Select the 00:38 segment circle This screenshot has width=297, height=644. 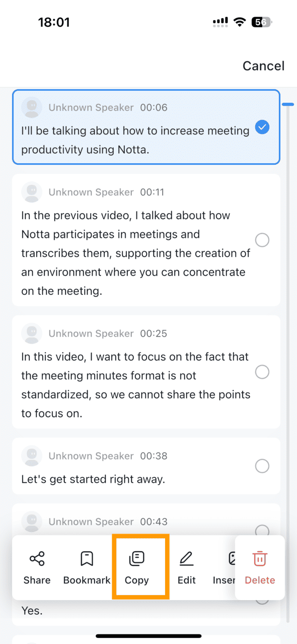(262, 466)
